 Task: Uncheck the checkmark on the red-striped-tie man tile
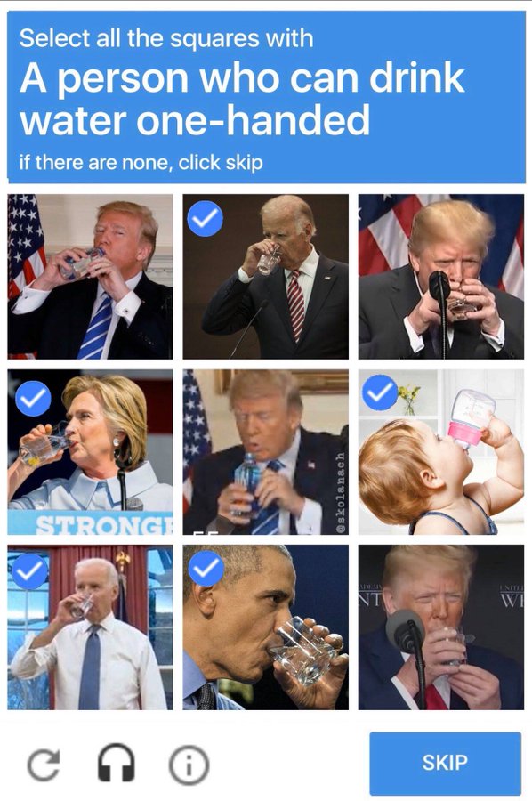tap(206, 218)
